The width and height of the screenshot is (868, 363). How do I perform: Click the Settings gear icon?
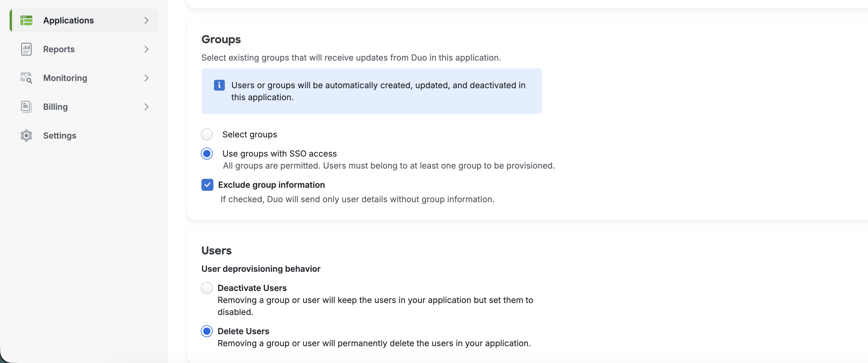26,136
